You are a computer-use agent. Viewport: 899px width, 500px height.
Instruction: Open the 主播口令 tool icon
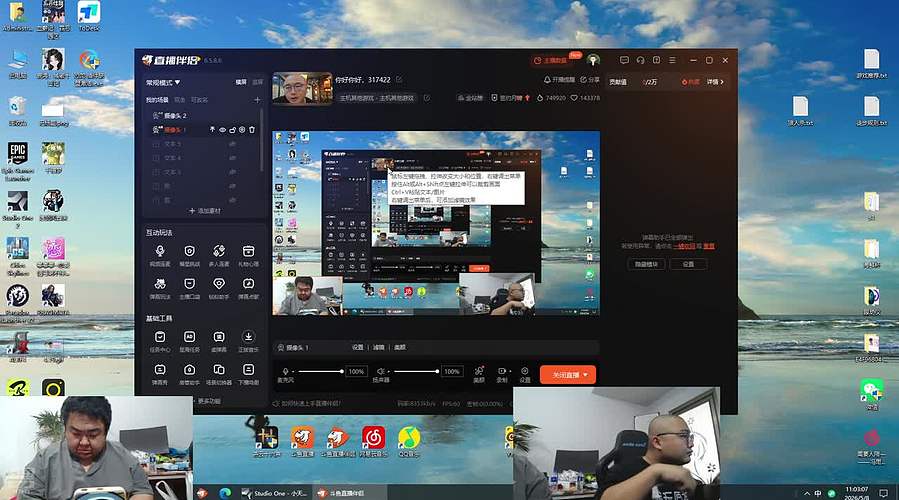(189, 284)
